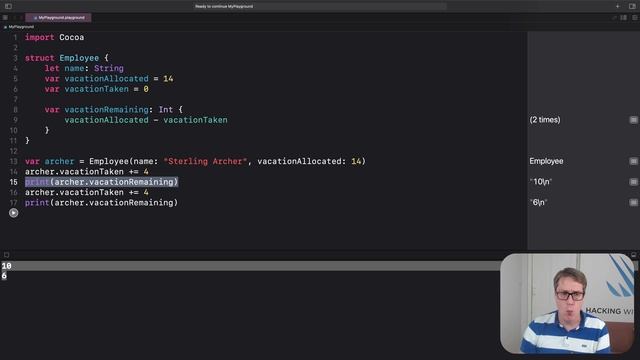Add an editor split on the right
640x360 pixels.
(x=635, y=18)
